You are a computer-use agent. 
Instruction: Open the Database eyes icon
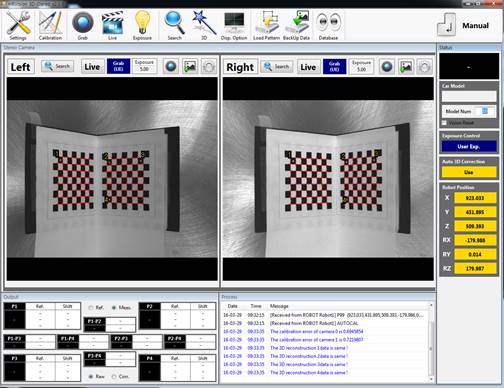[x=328, y=25]
